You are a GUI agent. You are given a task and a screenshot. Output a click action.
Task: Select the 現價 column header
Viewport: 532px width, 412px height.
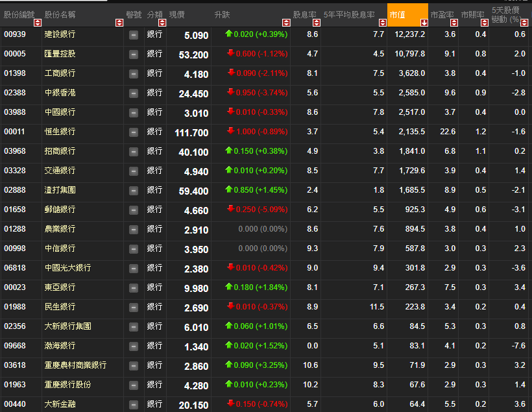176,14
